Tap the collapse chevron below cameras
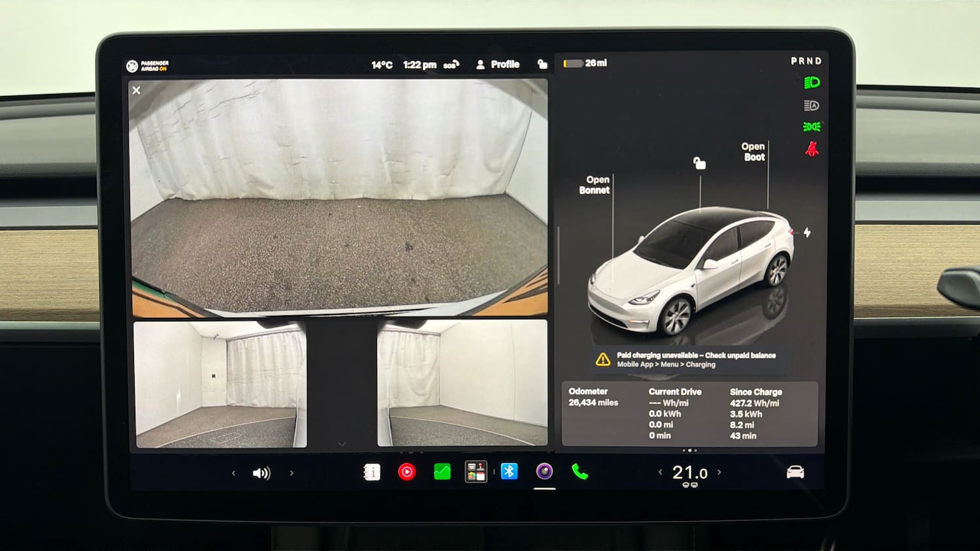The width and height of the screenshot is (980, 551). [x=342, y=444]
